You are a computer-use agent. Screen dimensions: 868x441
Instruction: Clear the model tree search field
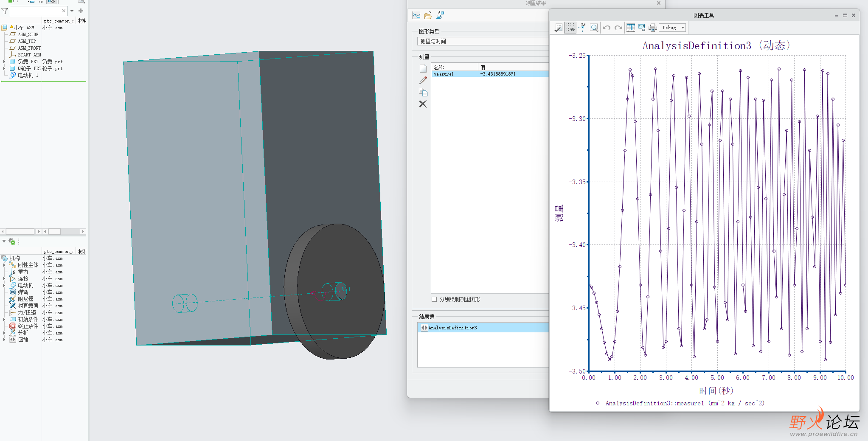(64, 11)
